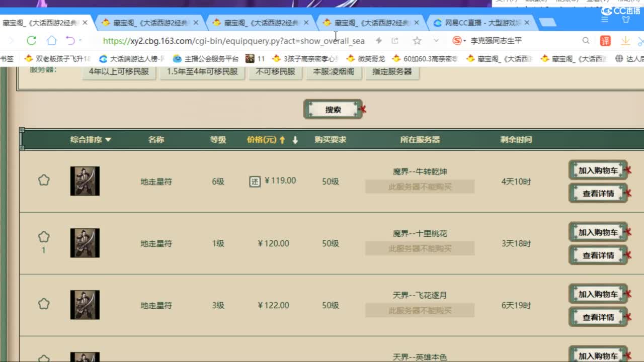The height and width of the screenshot is (362, 644).
Task: Add the 牛转乾坤 item to the cart
Action: [598, 170]
